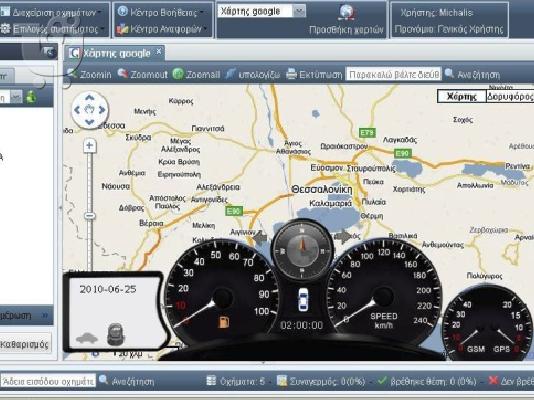Click the map zoom plus button
This screenshot has height=400, width=534.
click(89, 146)
